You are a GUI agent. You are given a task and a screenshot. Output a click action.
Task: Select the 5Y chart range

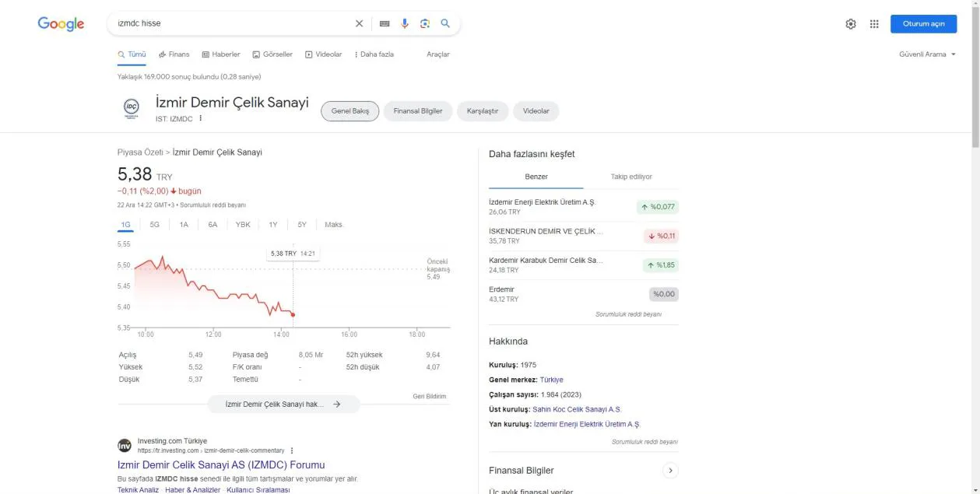coord(302,225)
